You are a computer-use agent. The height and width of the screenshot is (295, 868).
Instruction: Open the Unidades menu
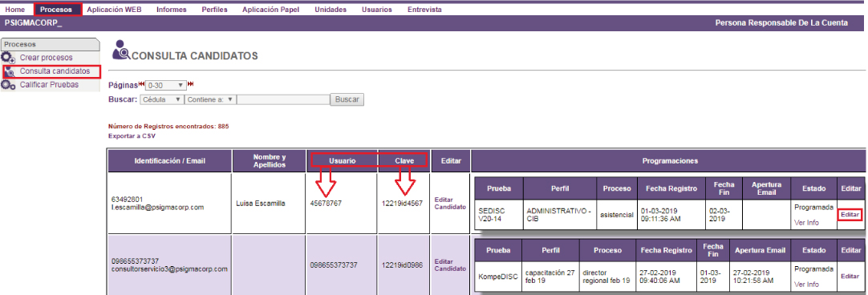331,10
